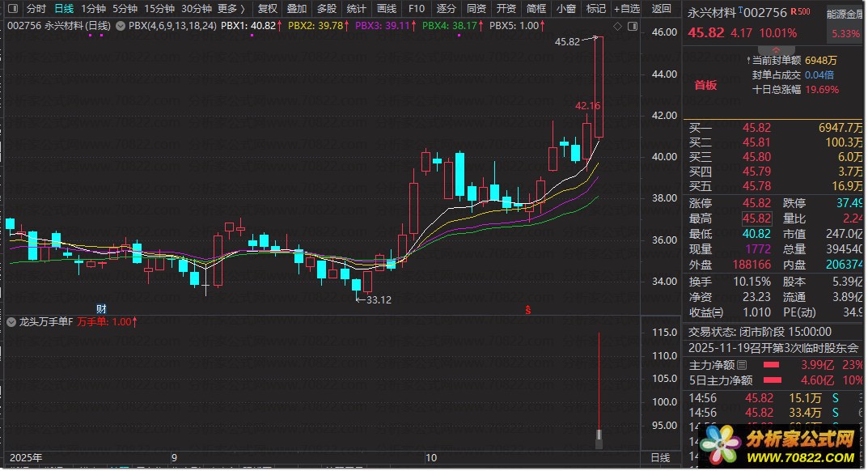Switch to the 30分钟 period
This screenshot has height=471, width=868.
click(x=197, y=8)
